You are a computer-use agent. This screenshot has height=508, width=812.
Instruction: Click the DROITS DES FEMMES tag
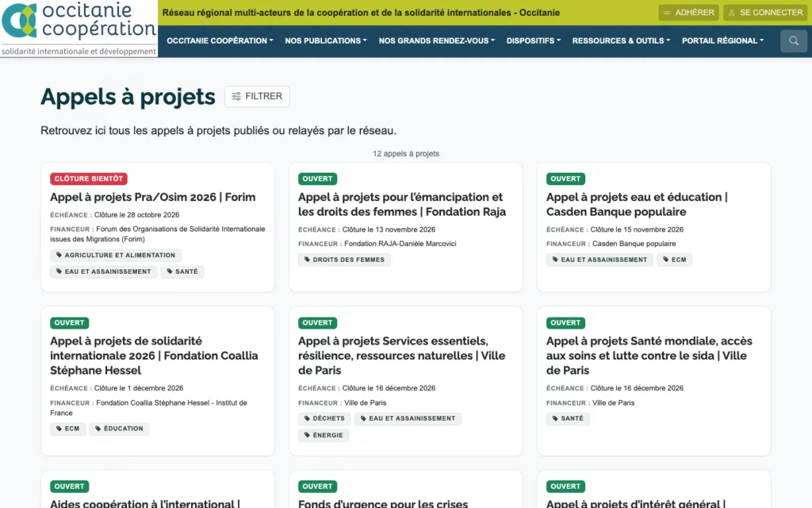(344, 260)
